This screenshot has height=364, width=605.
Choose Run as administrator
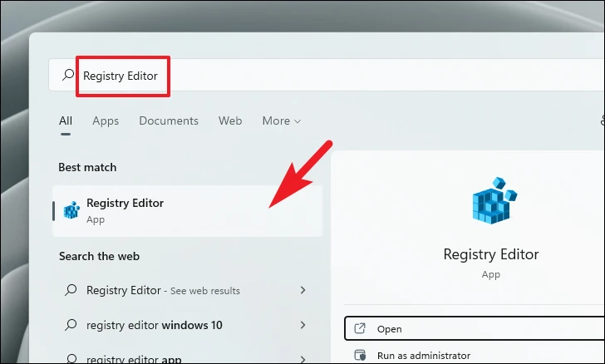click(475, 355)
